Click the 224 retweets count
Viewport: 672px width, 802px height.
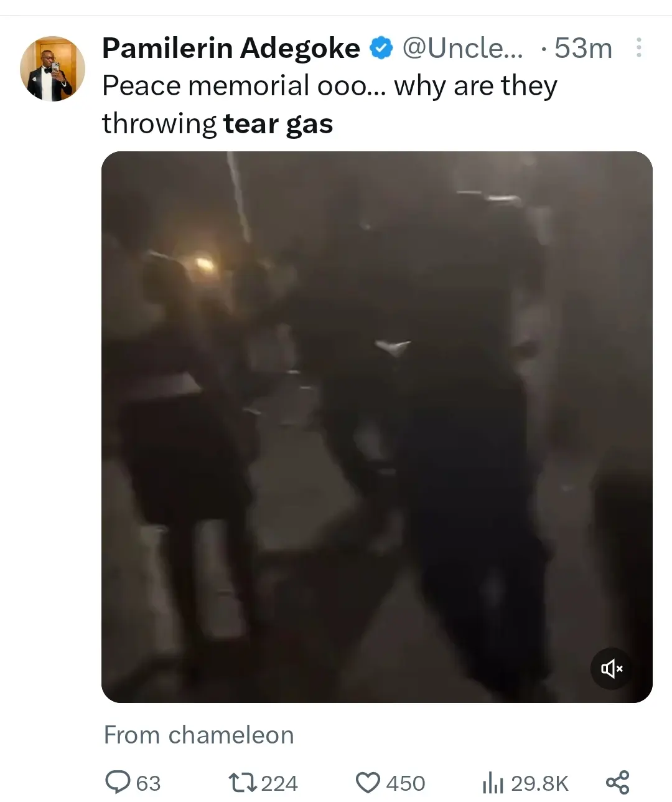point(279,783)
